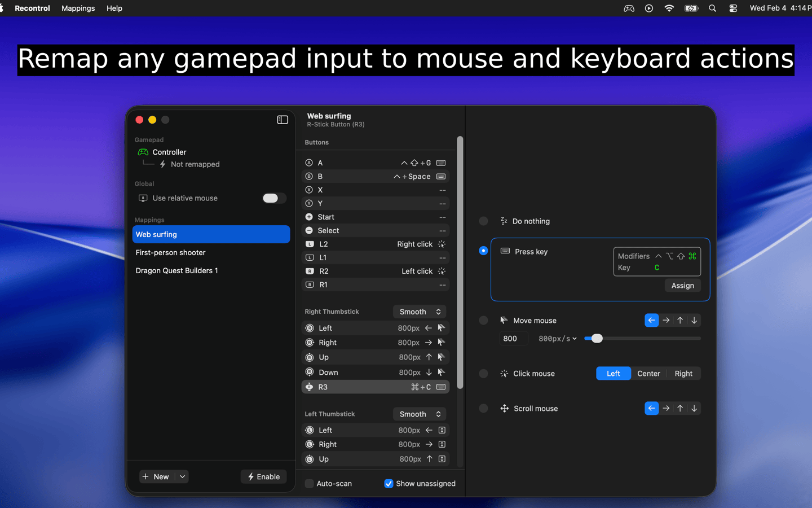Image resolution: width=812 pixels, height=508 pixels.
Task: Enable the Auto-scan checkbox
Action: coord(310,484)
